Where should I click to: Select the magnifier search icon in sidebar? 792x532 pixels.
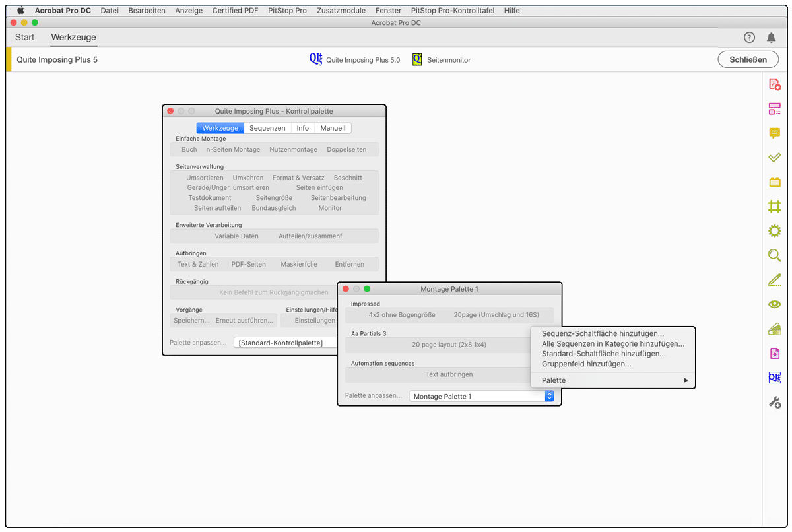coord(774,255)
